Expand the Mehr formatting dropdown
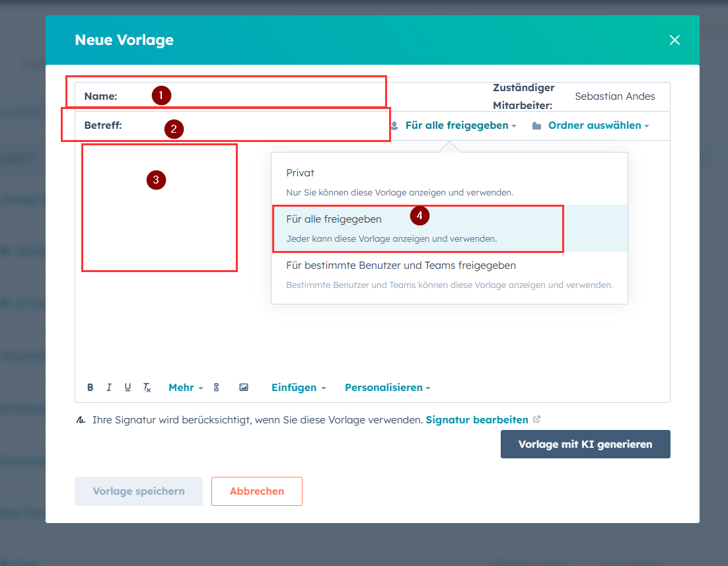Image resolution: width=728 pixels, height=566 pixels. click(186, 388)
